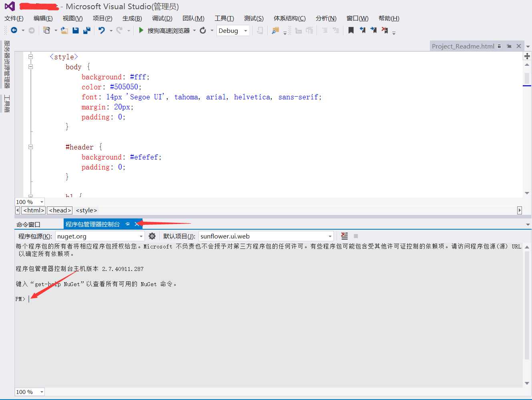The image size is (532, 400).
Task: Open the Undo history dropdown arrow
Action: pyautogui.click(x=111, y=30)
